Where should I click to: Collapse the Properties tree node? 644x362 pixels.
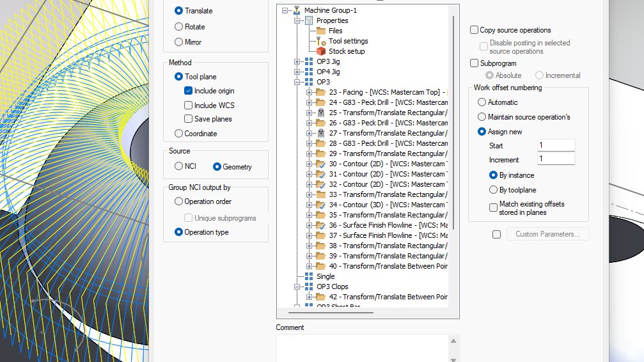click(297, 20)
